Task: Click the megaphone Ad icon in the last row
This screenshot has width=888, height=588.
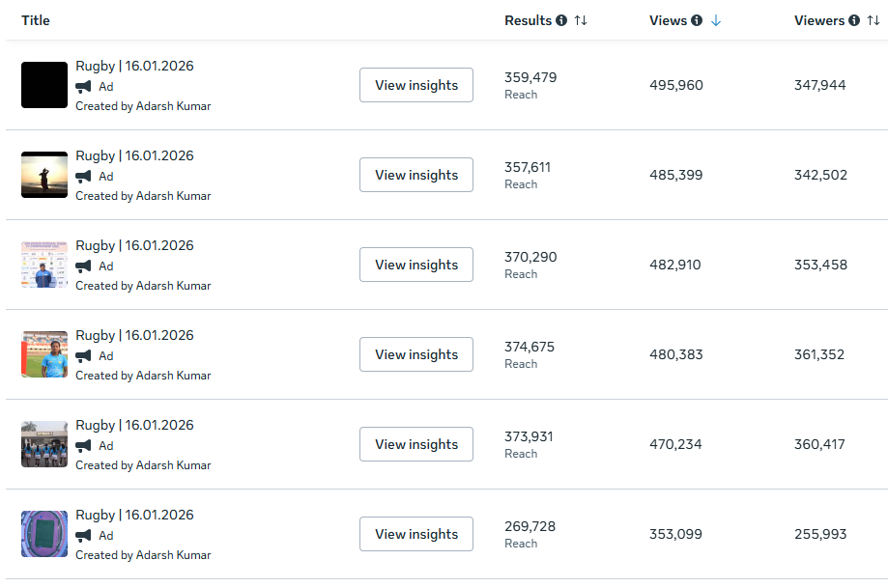Action: [x=84, y=535]
